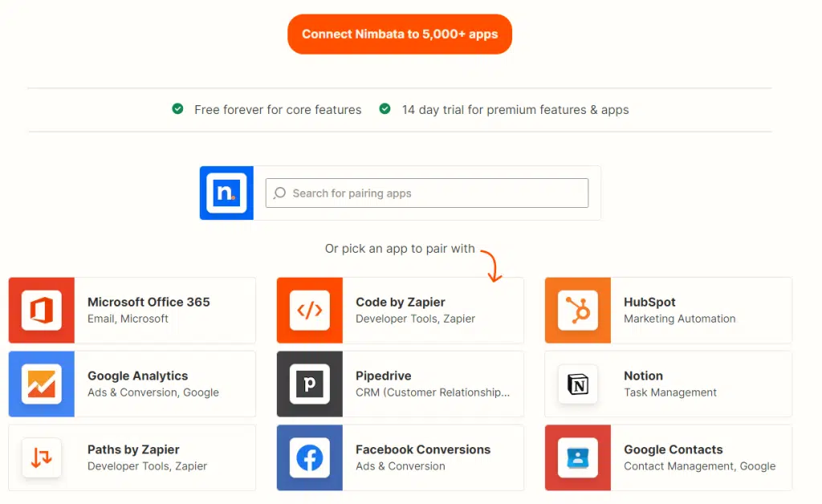This screenshot has height=504, width=822.
Task: Select the Google Contacts icon
Action: coord(578,458)
